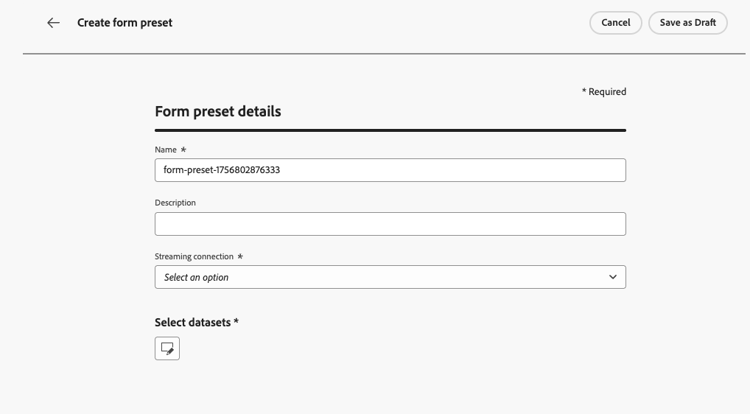This screenshot has height=414, width=750.
Task: Click the Streaming connection label
Action: point(194,256)
